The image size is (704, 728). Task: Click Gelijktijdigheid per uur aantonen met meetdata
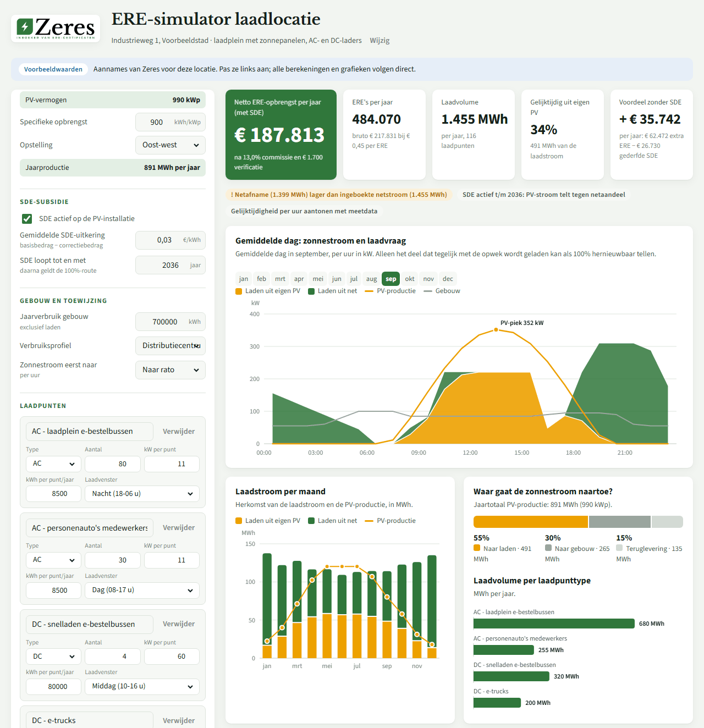(x=304, y=211)
